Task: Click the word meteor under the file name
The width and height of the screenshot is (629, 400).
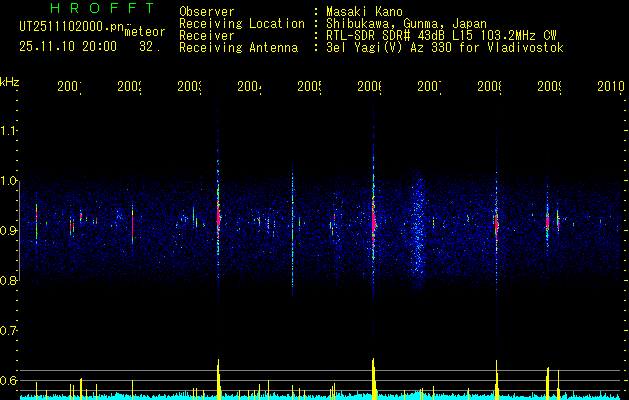Action: click(145, 32)
